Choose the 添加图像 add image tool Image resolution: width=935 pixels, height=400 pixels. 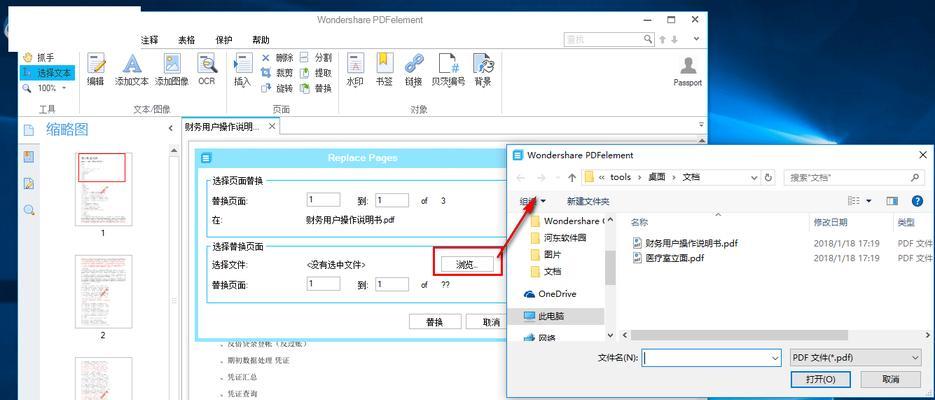click(172, 70)
